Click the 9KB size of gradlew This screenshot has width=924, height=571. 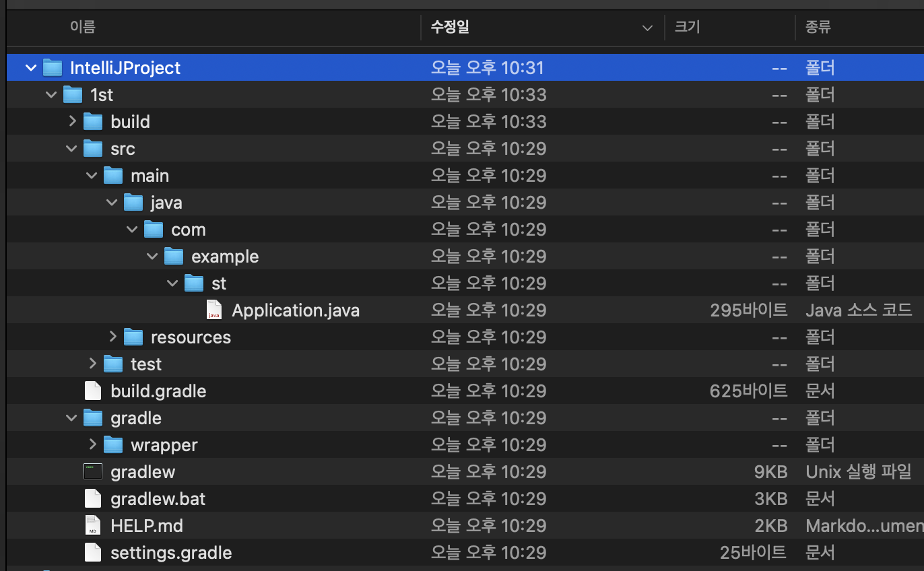coord(771,472)
